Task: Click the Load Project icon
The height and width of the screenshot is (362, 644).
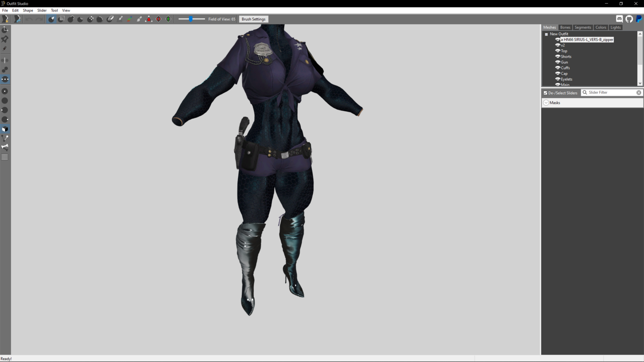Action: (x=17, y=19)
